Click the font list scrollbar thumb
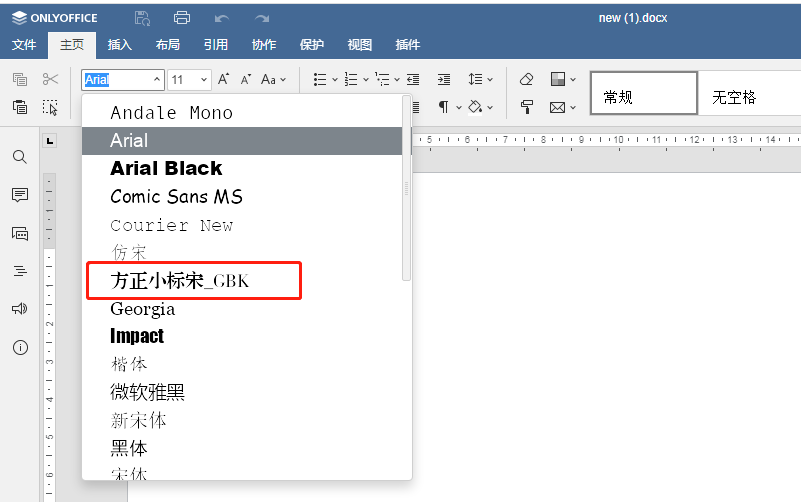The height and width of the screenshot is (502, 801). [407, 188]
